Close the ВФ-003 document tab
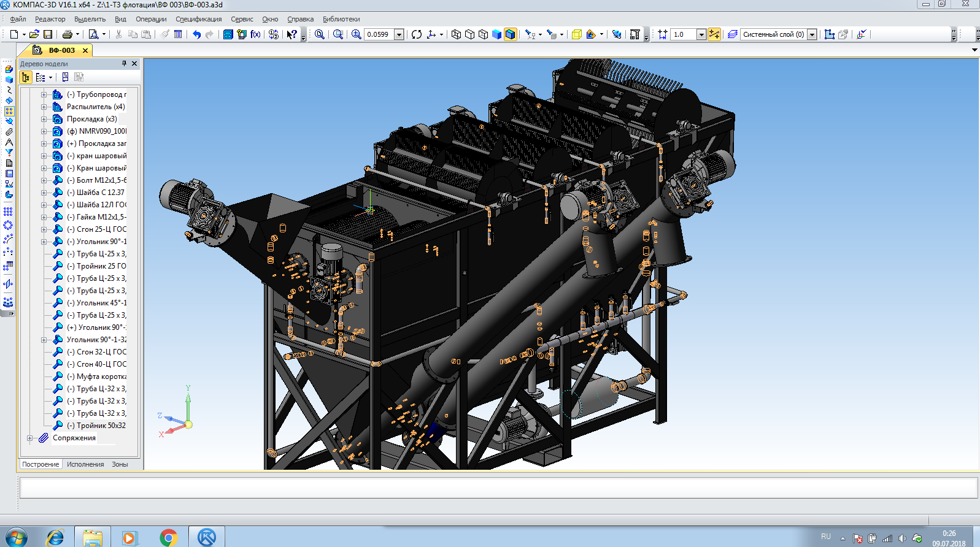 [85, 50]
